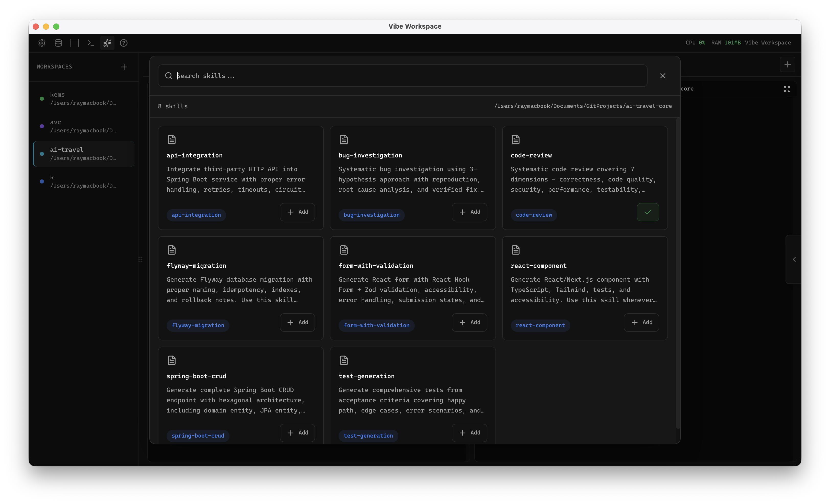Viewport: 830px width, 504px height.
Task: Add the test-generation skill
Action: pos(469,433)
